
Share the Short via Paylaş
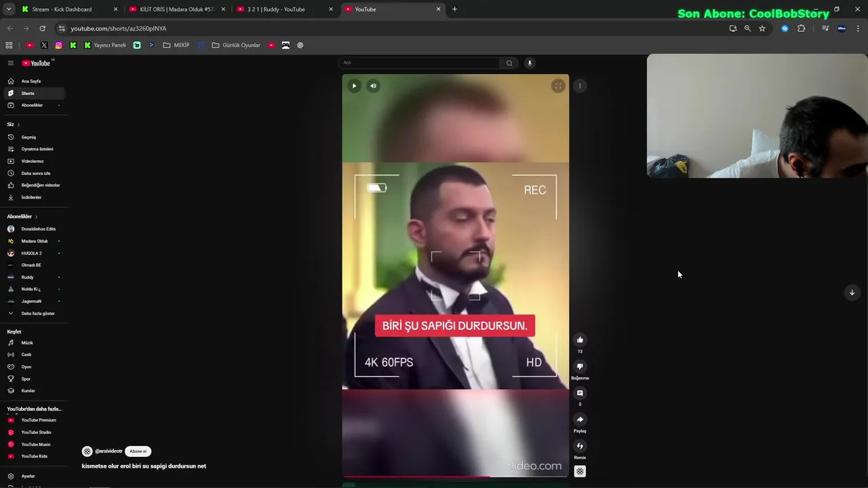(580, 420)
